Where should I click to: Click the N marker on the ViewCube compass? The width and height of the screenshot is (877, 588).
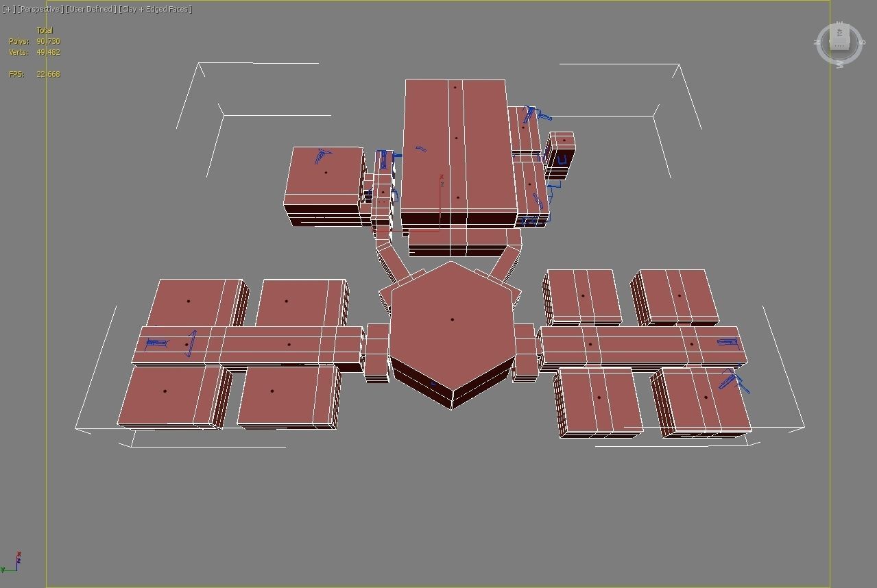(817, 41)
